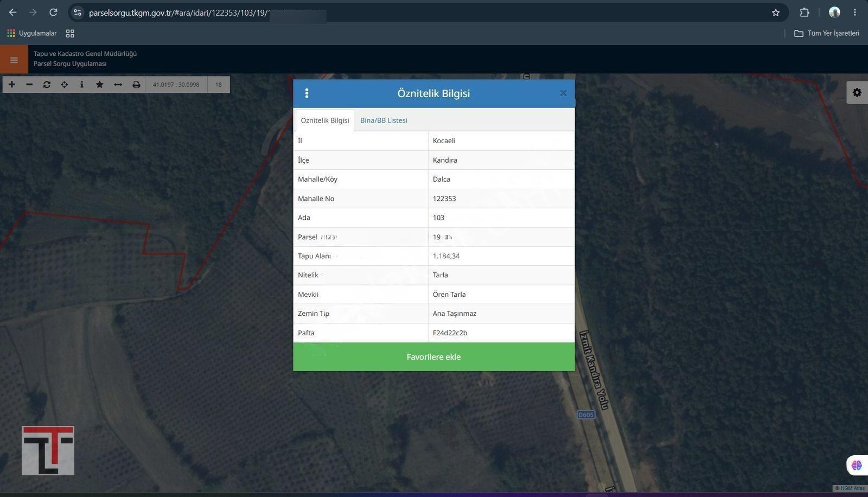This screenshot has height=497, width=868.
Task: Open Uygulamalar apps shortcut
Action: [x=32, y=34]
